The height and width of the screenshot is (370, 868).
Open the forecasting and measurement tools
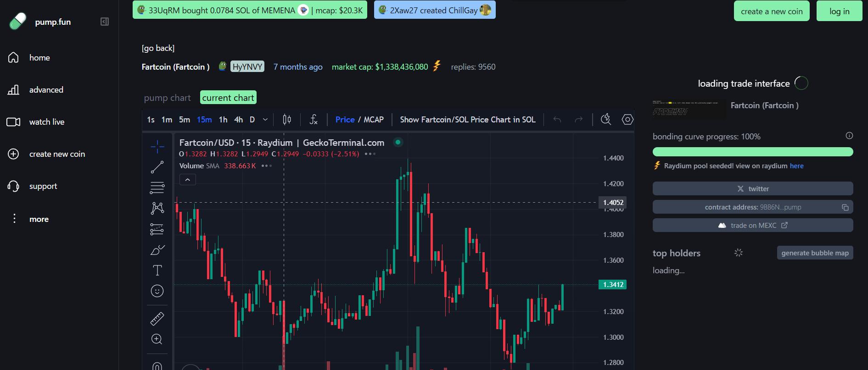(x=157, y=229)
